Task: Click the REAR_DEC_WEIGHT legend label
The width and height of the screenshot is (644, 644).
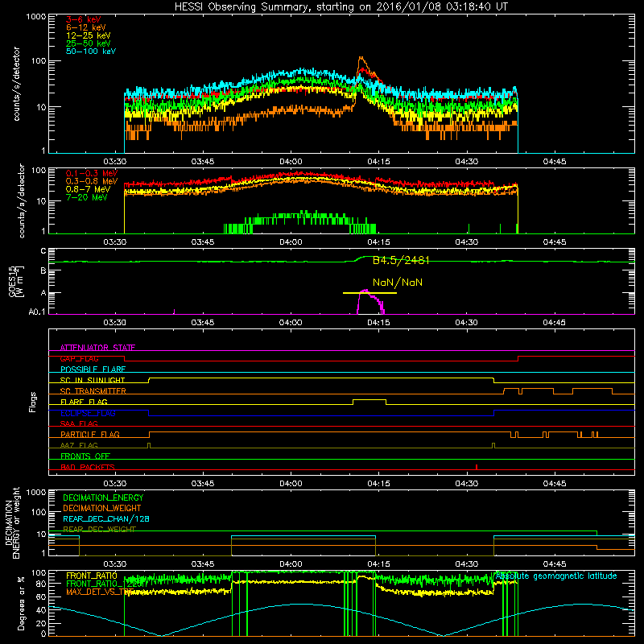Action: click(x=99, y=530)
